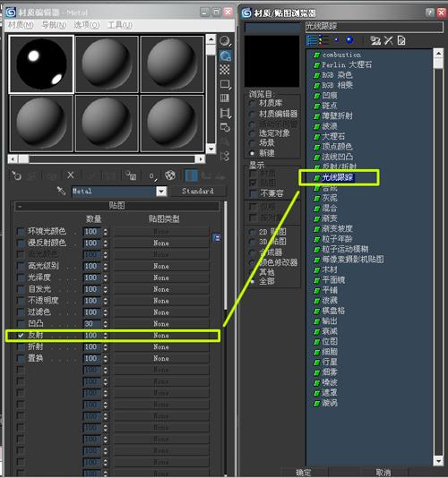
Task: Select 棋盘格 in the map list
Action: point(333,311)
